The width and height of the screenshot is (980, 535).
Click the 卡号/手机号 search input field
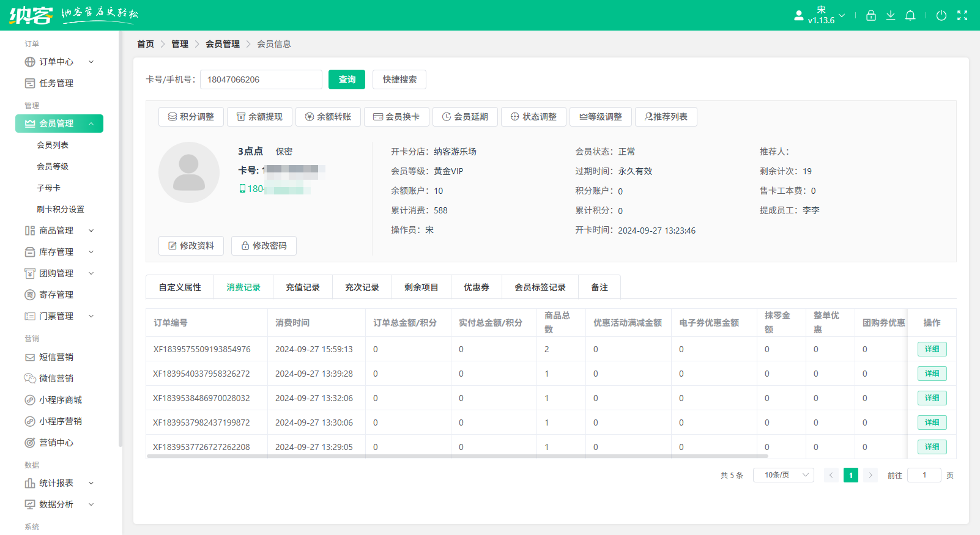click(x=261, y=79)
